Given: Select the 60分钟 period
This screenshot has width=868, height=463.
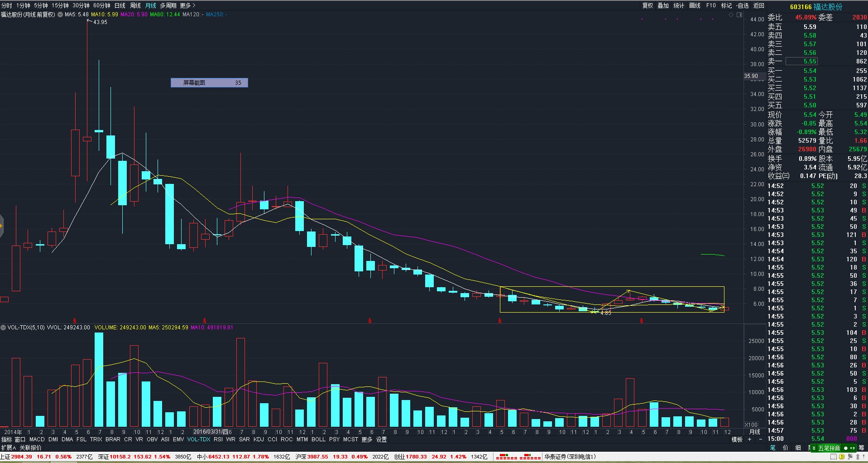Looking at the screenshot, I should click(x=102, y=5).
